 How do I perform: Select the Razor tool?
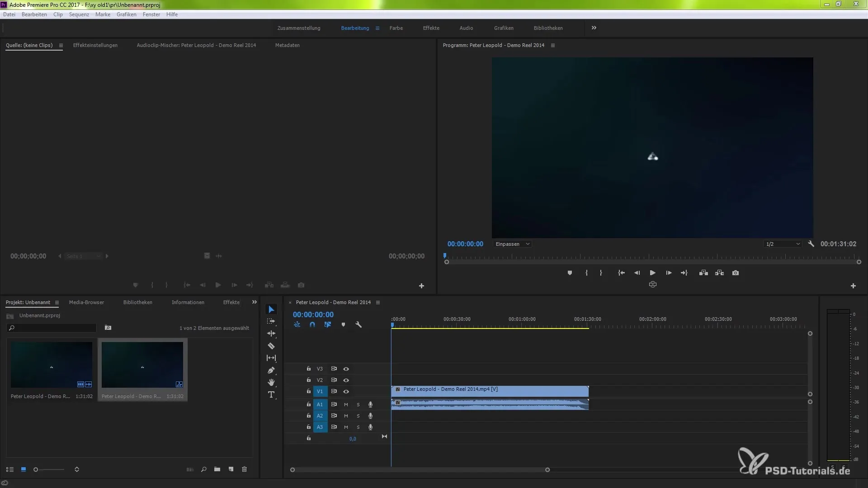[x=271, y=346]
